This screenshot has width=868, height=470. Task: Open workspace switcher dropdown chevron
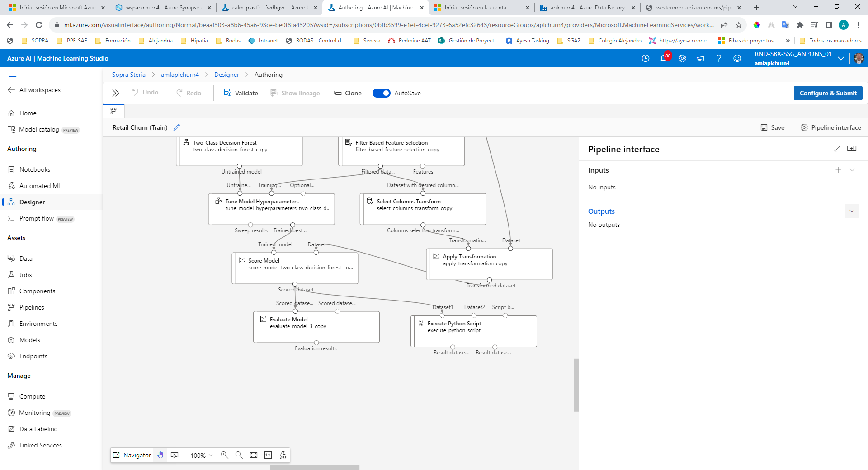[x=841, y=58]
